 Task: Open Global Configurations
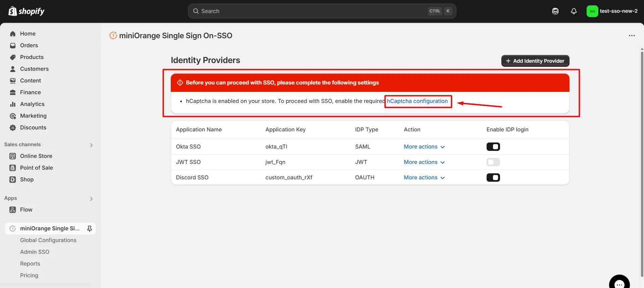48,240
